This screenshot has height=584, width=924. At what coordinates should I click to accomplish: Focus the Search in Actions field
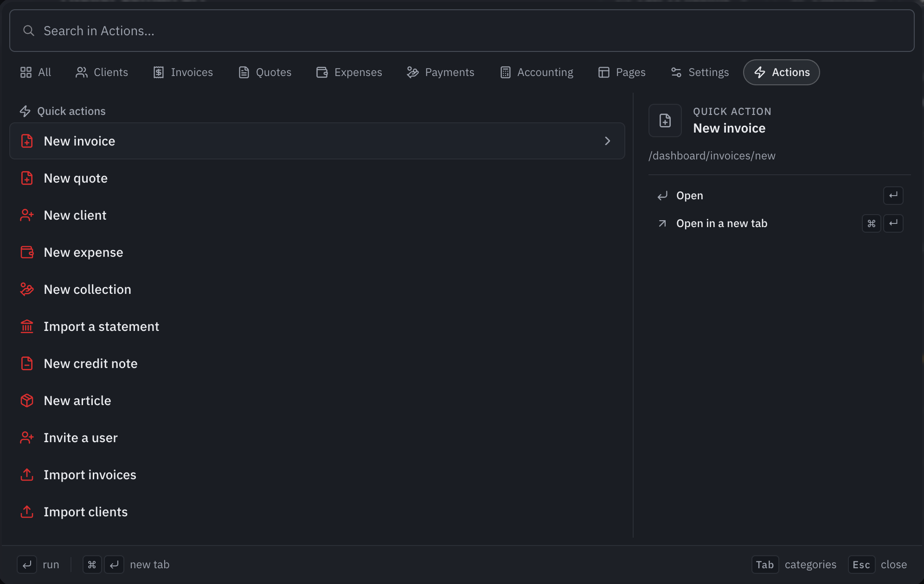(x=462, y=31)
